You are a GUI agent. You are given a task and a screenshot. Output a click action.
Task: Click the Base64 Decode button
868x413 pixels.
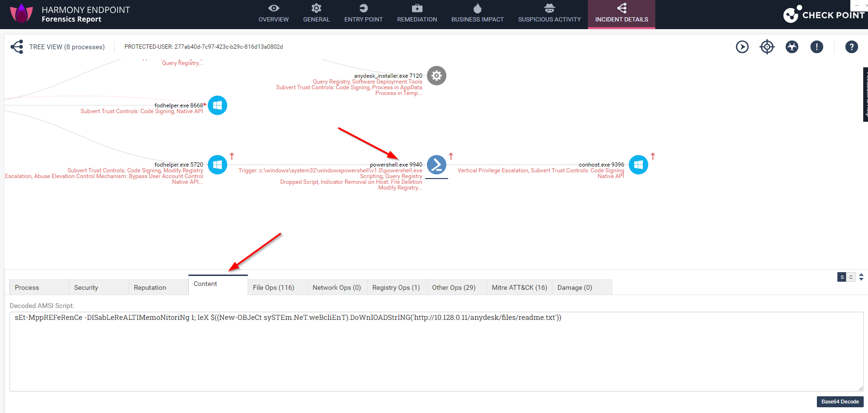[x=840, y=402]
